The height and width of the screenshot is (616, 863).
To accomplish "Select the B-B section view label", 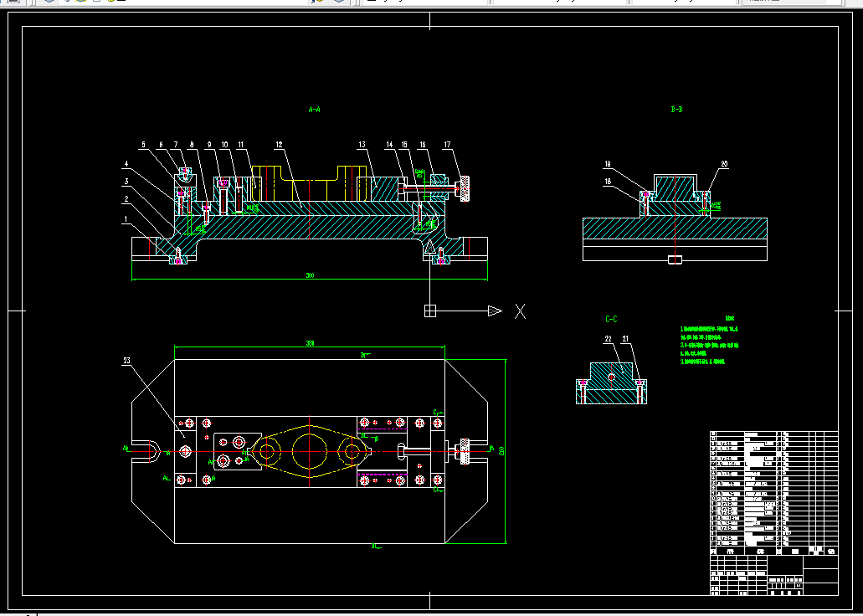I will coord(677,110).
